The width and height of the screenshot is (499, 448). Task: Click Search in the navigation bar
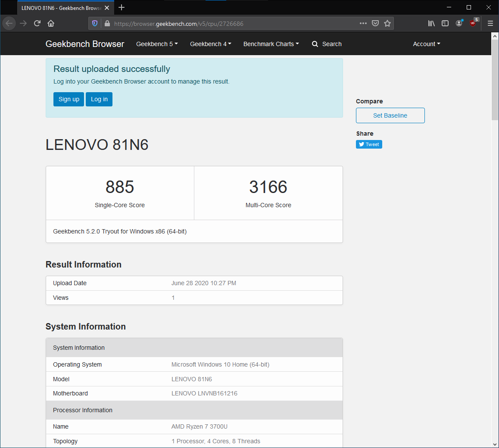pyautogui.click(x=327, y=44)
